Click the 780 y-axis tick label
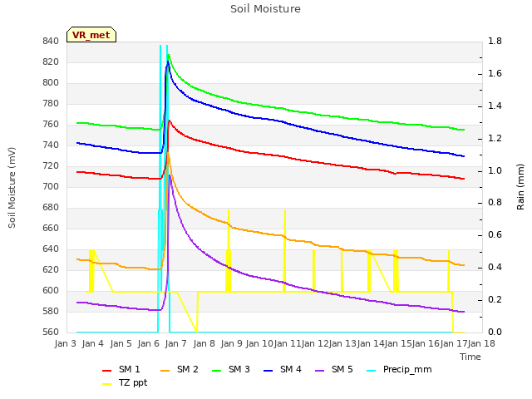Screen dimensions: 532x399 pos(51,103)
